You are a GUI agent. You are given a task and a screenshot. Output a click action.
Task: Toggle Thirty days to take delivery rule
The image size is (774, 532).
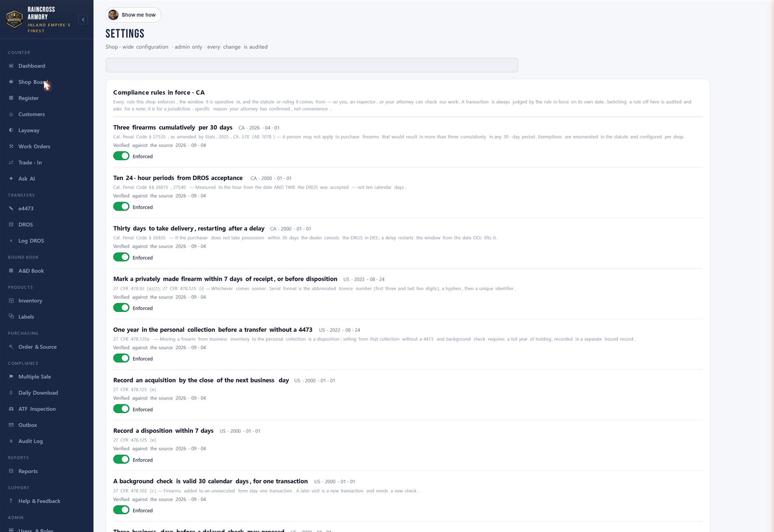[x=121, y=257]
